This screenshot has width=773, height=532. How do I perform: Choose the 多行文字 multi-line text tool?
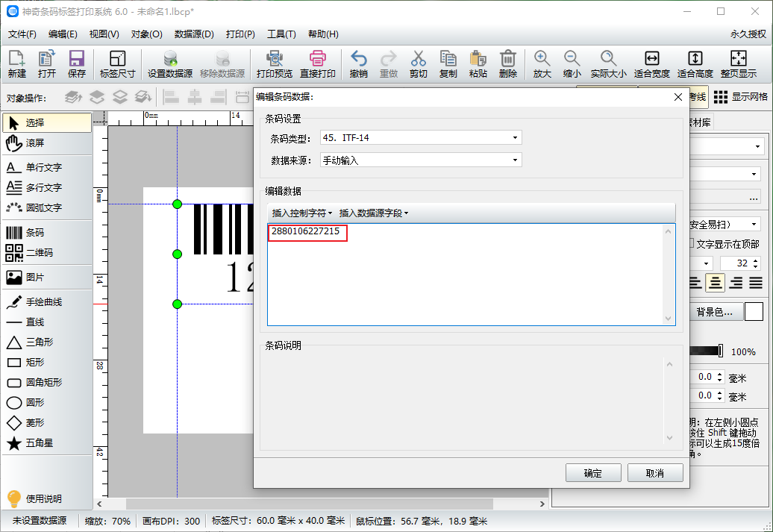pyautogui.click(x=47, y=188)
